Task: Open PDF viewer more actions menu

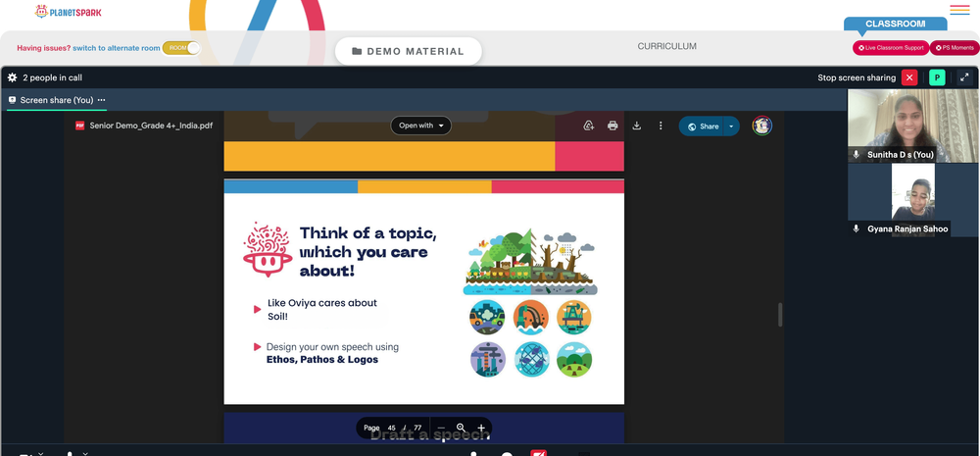Action: pos(660,126)
